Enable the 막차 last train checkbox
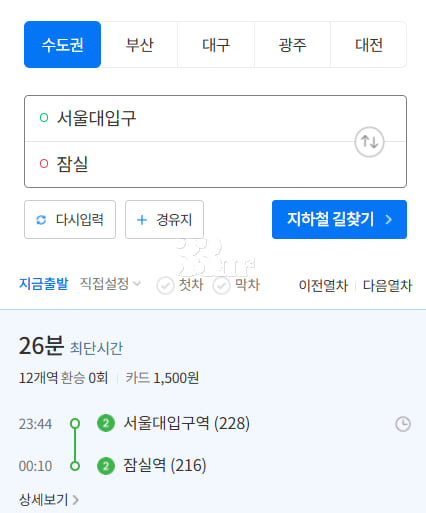426x513 pixels. (221, 286)
